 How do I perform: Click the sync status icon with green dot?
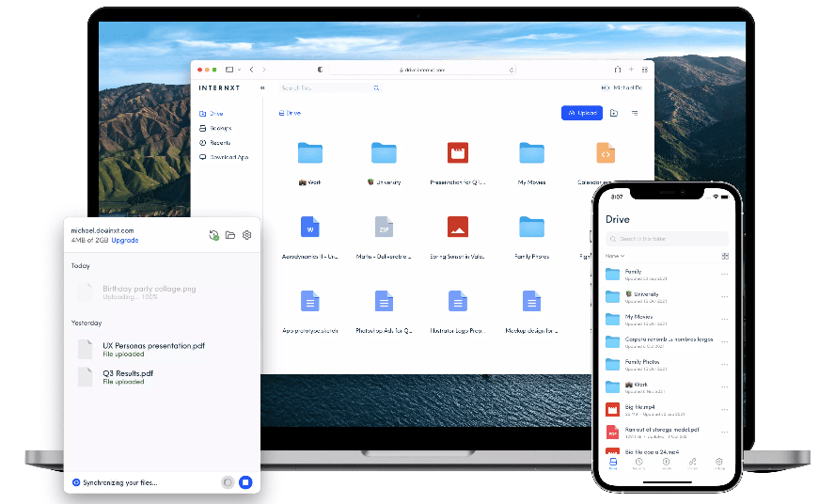(x=214, y=235)
